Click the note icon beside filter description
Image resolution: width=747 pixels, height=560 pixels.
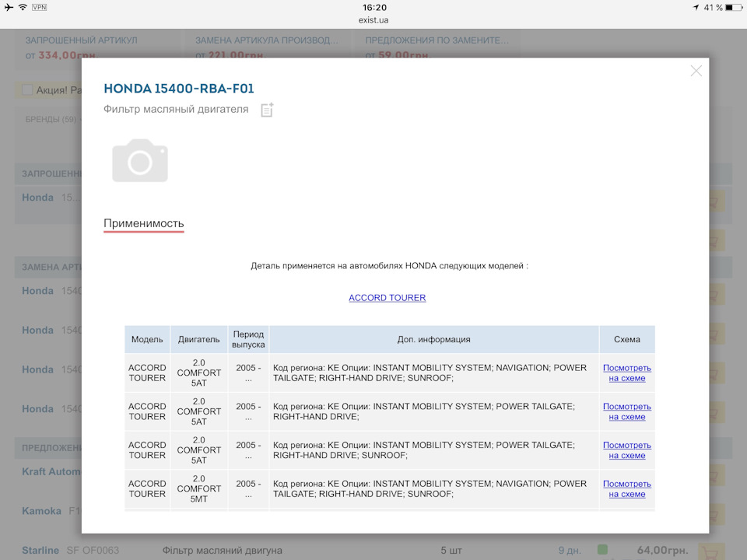pos(267,110)
